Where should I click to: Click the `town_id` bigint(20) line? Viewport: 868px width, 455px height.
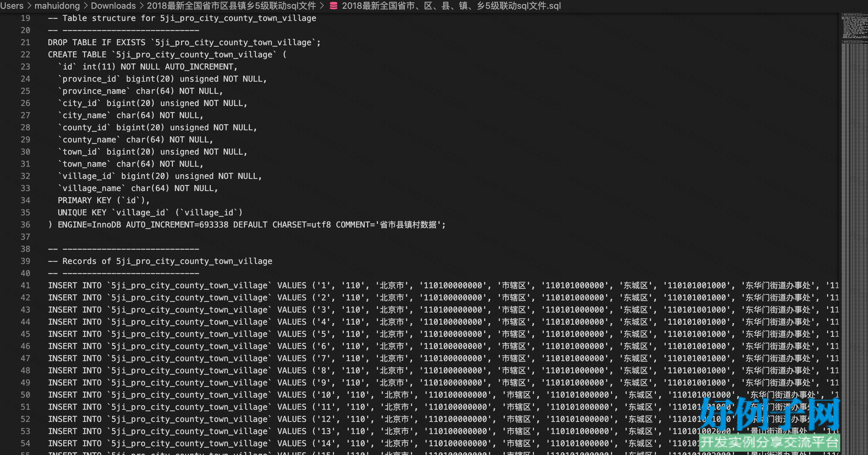pyautogui.click(x=153, y=152)
